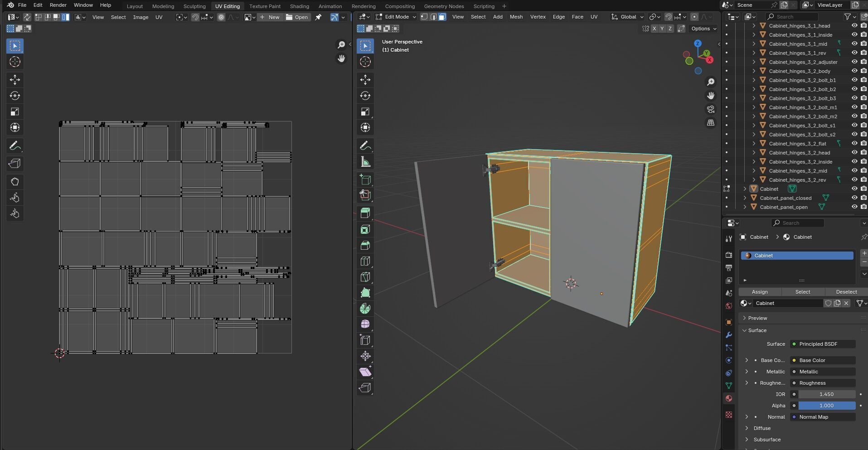Switch to Texture Paint workspace tab

(x=265, y=6)
